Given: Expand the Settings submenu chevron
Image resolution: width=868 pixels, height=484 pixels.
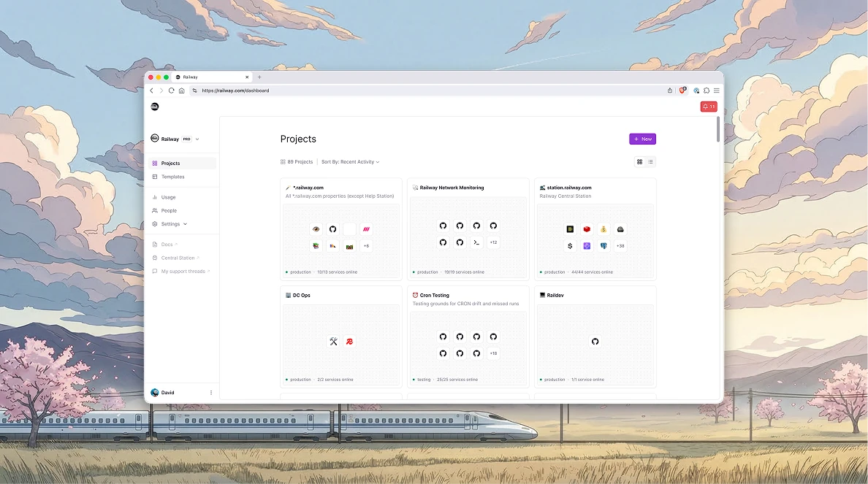Looking at the screenshot, I should [x=185, y=225].
